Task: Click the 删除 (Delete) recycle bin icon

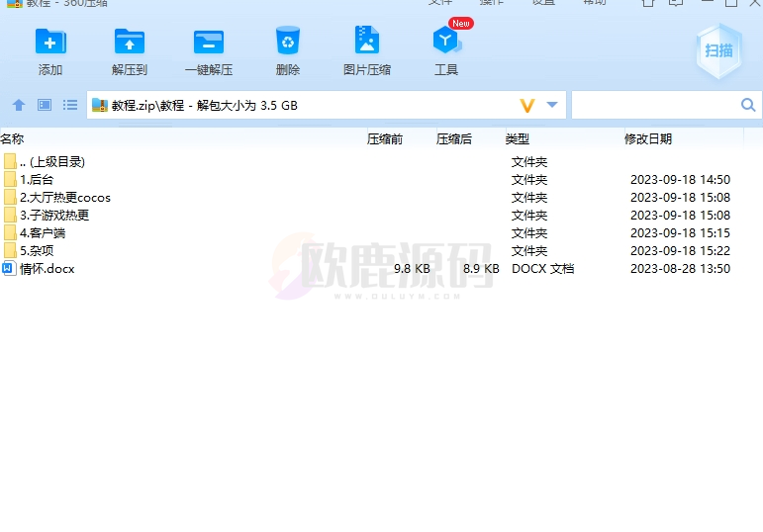Action: pos(288,41)
